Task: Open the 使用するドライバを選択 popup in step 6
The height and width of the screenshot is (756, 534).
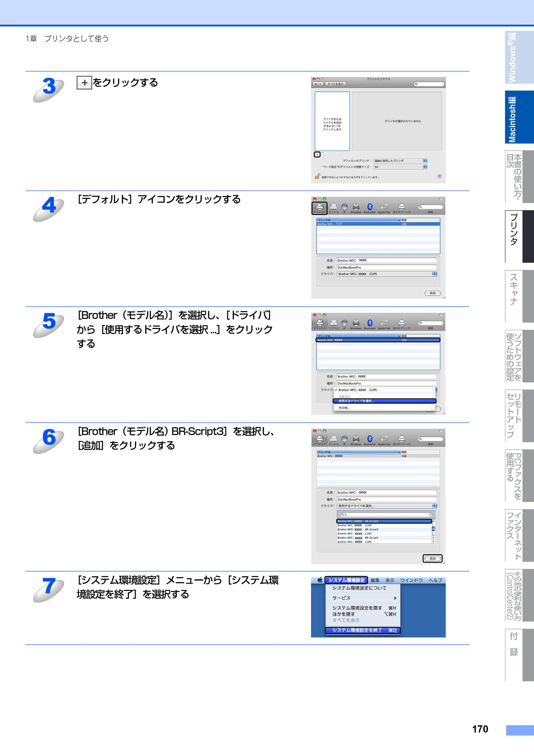Action: pos(387,506)
